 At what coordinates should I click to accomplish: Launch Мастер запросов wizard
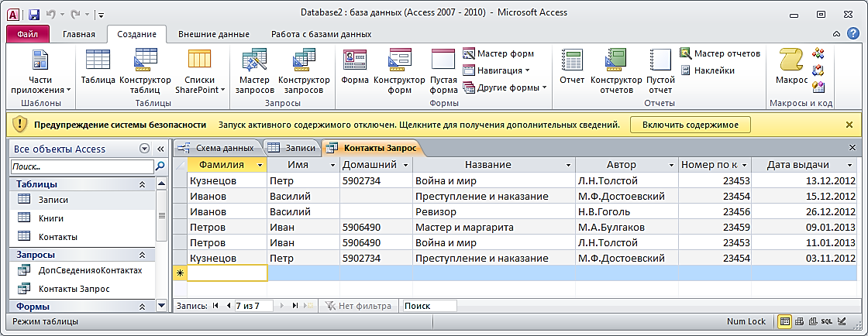255,70
